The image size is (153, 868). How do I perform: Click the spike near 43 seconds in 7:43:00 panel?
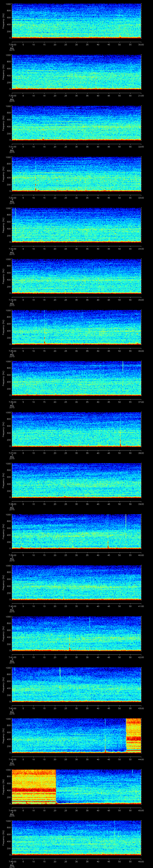(x=105, y=735)
